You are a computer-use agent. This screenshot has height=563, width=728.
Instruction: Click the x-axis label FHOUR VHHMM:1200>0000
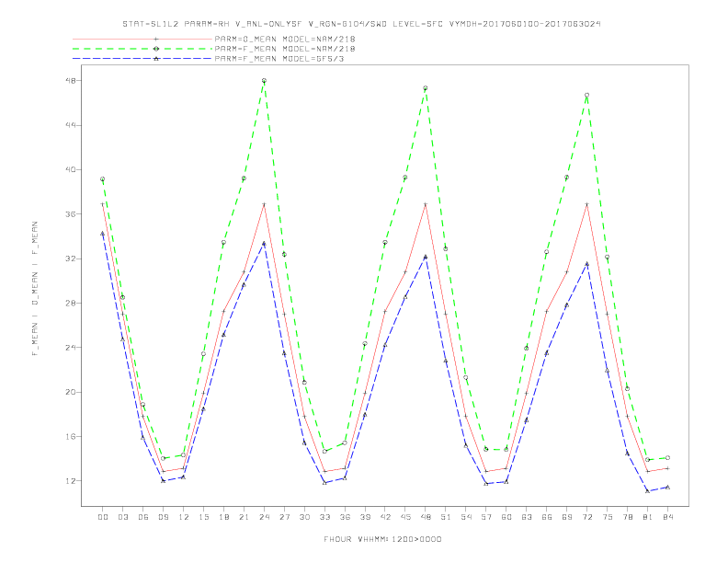click(x=382, y=539)
